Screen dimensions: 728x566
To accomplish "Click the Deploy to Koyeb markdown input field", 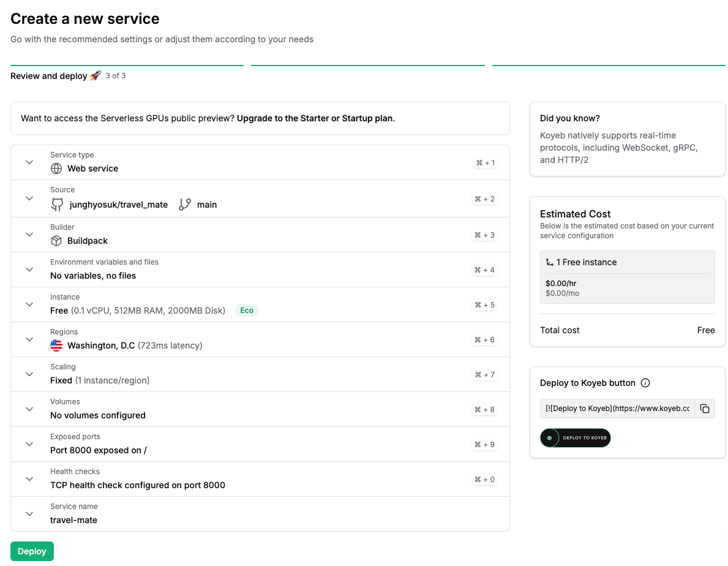I will (x=618, y=409).
